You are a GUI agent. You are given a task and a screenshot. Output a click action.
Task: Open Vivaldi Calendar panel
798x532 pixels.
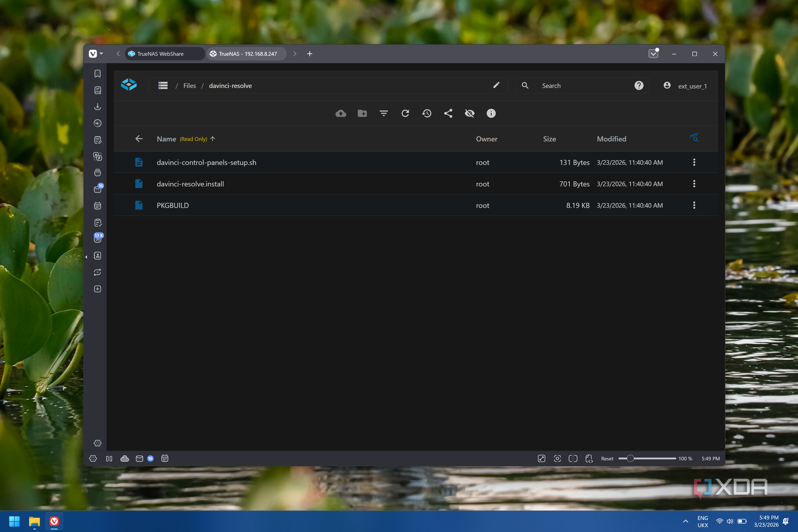click(97, 206)
